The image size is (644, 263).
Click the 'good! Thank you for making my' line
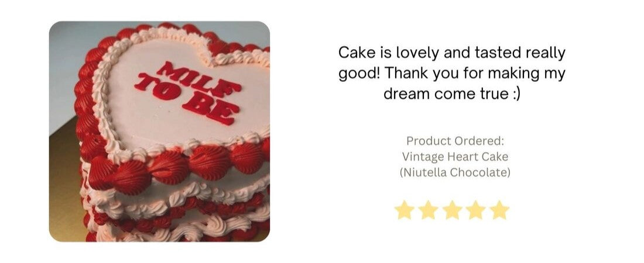point(452,74)
